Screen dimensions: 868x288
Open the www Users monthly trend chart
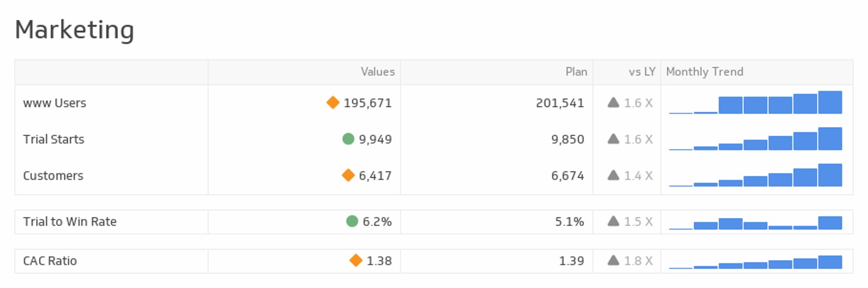click(x=755, y=103)
